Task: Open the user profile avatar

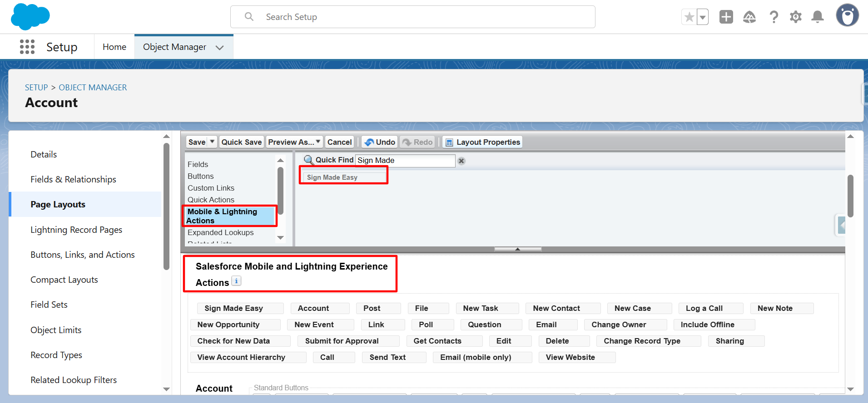Action: point(847,15)
